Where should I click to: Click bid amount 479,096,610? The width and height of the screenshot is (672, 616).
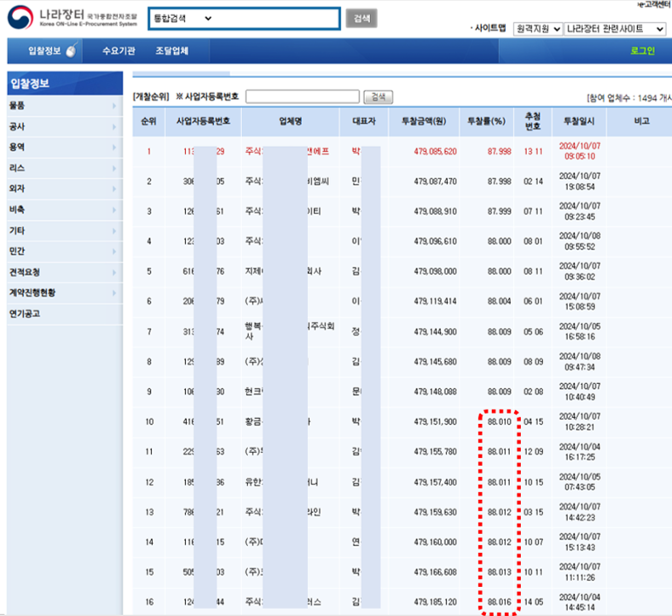436,241
